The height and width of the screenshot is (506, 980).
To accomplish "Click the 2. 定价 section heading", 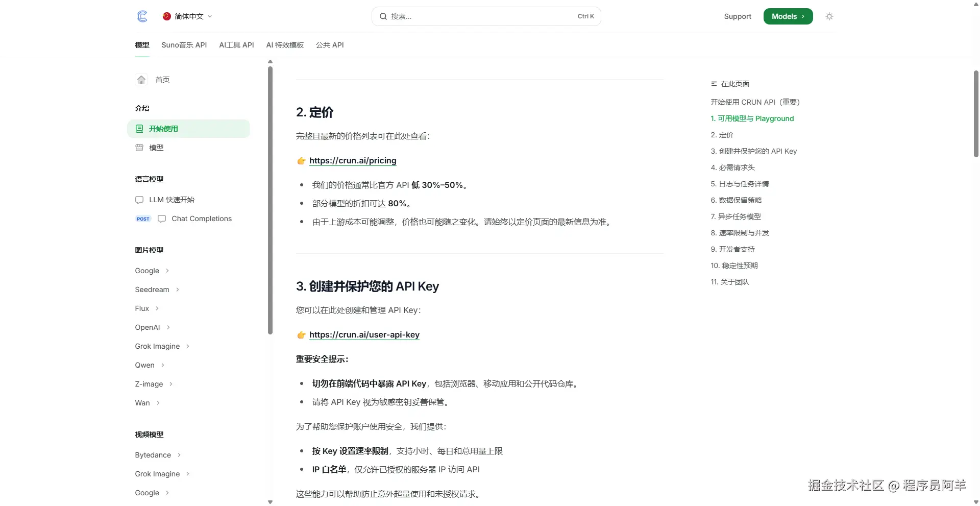I will 315,112.
